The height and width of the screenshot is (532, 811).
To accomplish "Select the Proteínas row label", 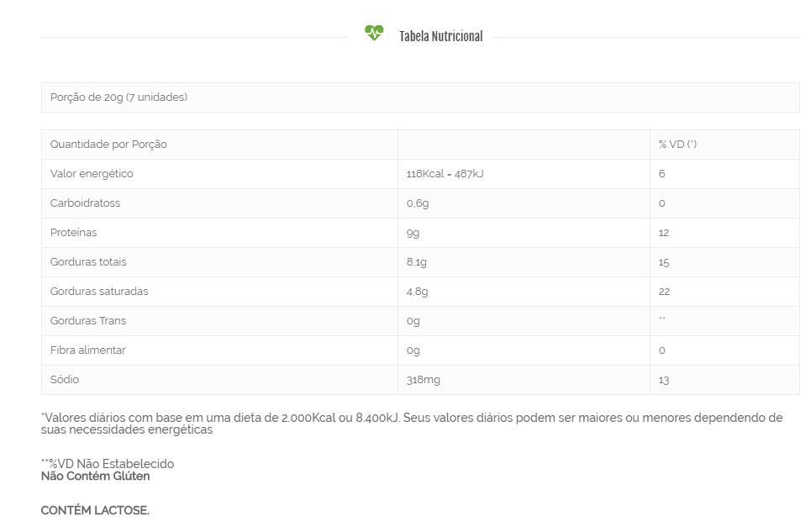I will tap(73, 233).
